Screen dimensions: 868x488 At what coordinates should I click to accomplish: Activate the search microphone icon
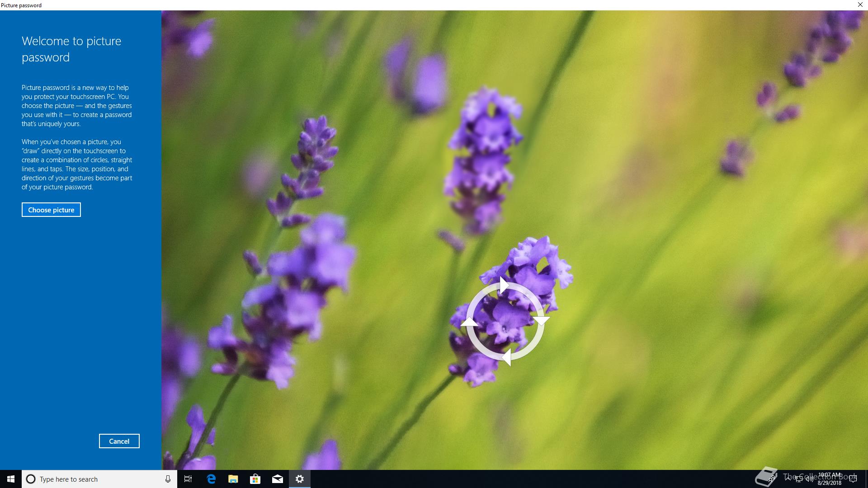point(168,479)
